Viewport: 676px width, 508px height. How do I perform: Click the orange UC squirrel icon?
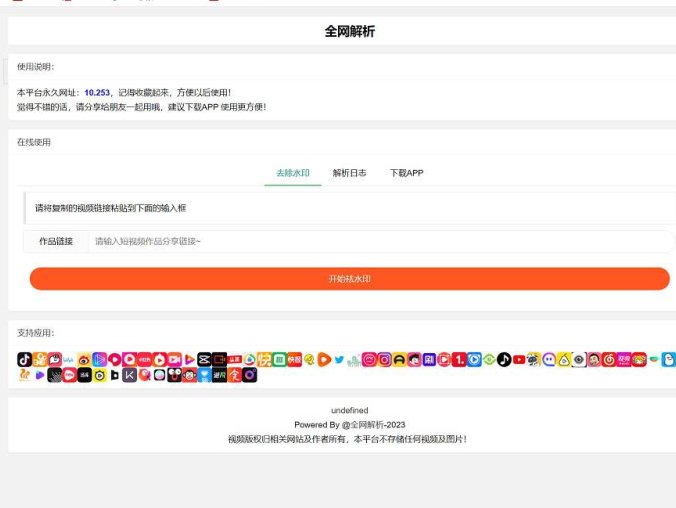point(24,375)
